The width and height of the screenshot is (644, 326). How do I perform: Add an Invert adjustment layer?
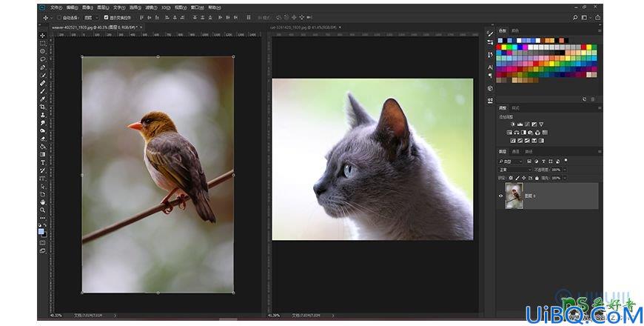pyautogui.click(x=512, y=141)
